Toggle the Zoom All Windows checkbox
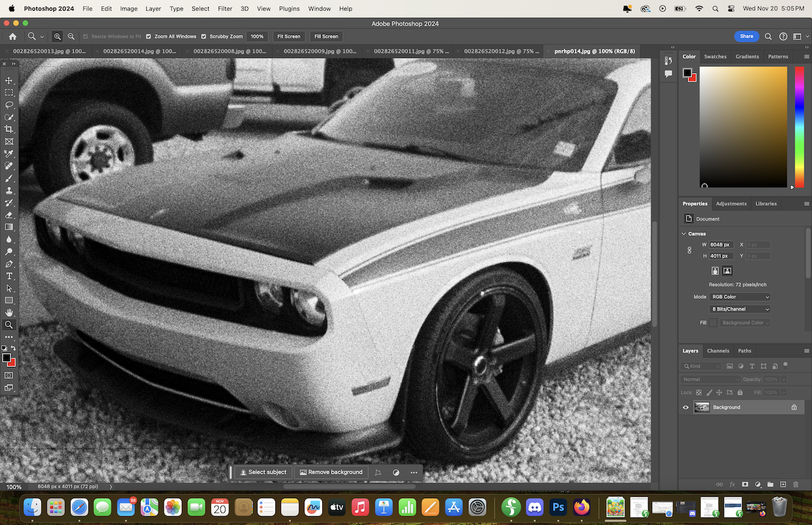 click(149, 36)
